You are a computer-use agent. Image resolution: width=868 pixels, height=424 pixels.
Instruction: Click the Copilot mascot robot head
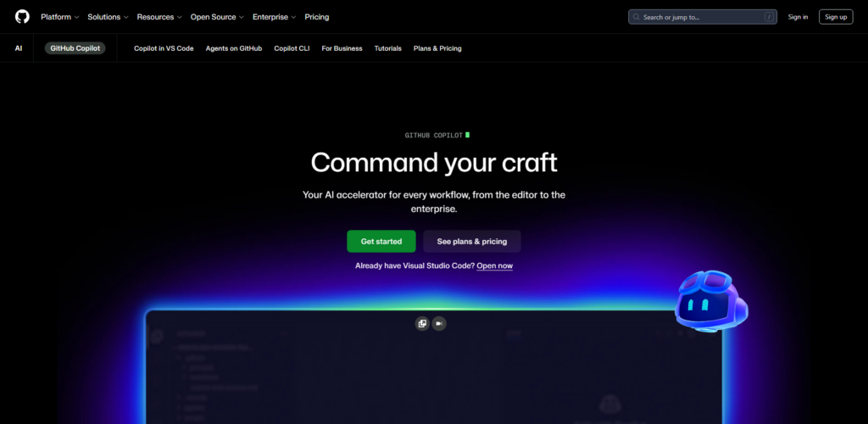(x=711, y=302)
